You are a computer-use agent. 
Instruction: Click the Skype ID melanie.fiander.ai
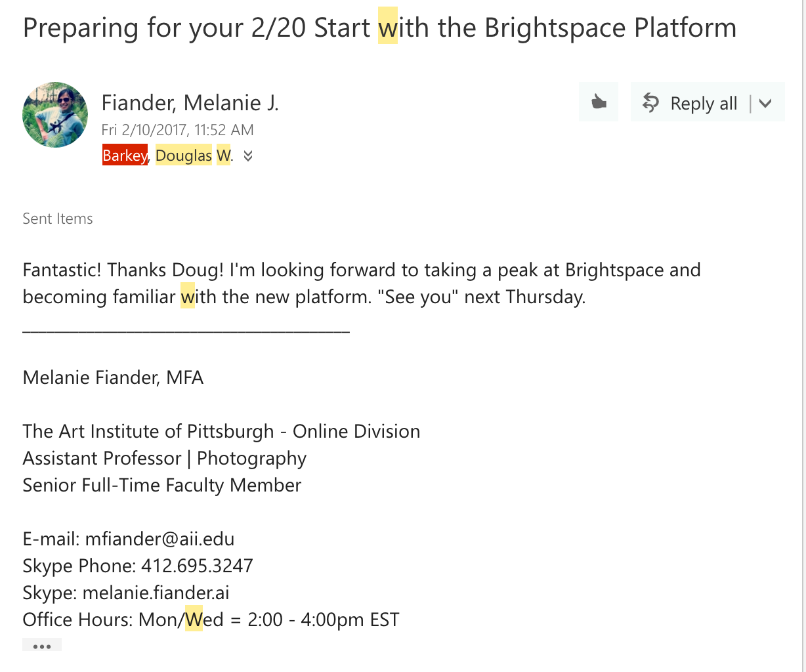coord(156,593)
